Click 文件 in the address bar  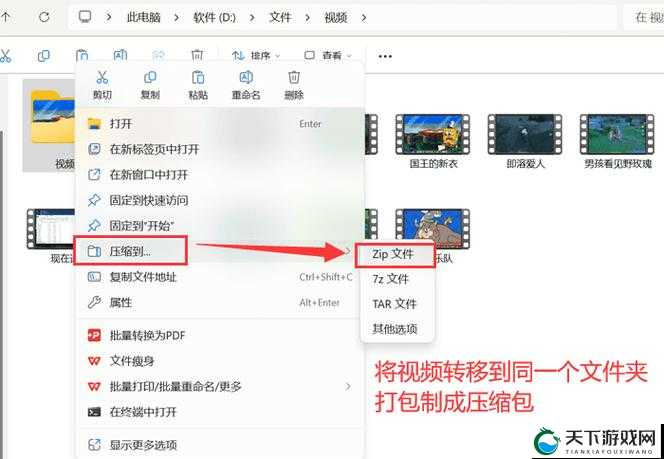tap(280, 17)
